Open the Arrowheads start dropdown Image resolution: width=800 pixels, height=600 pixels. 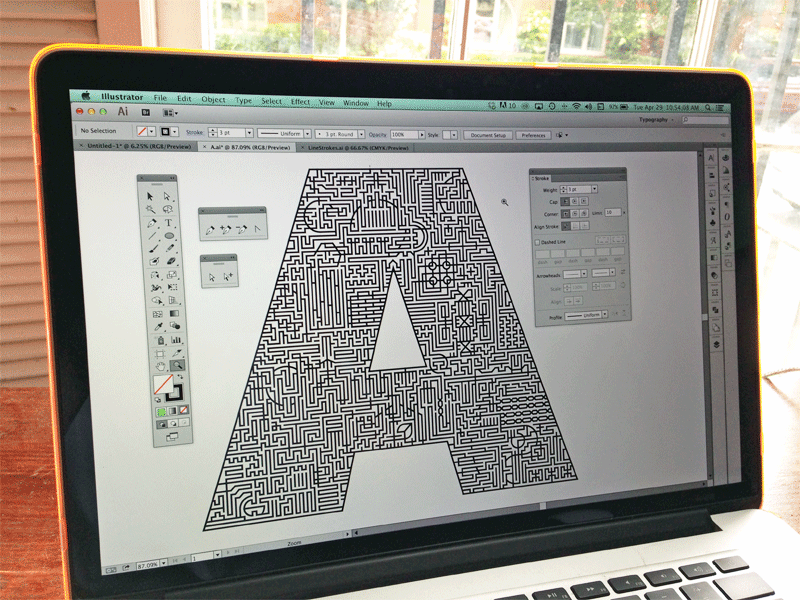pyautogui.click(x=584, y=273)
